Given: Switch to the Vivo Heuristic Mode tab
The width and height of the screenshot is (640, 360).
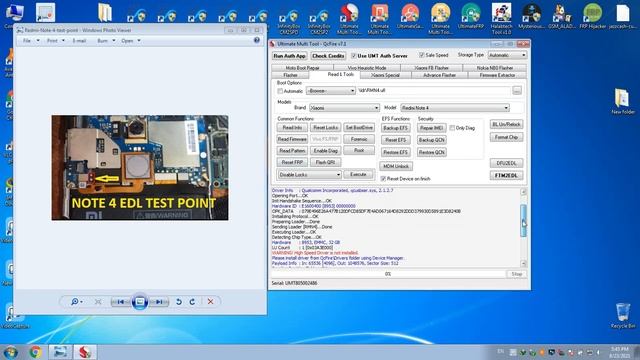Looking at the screenshot, I should pyautogui.click(x=367, y=68).
